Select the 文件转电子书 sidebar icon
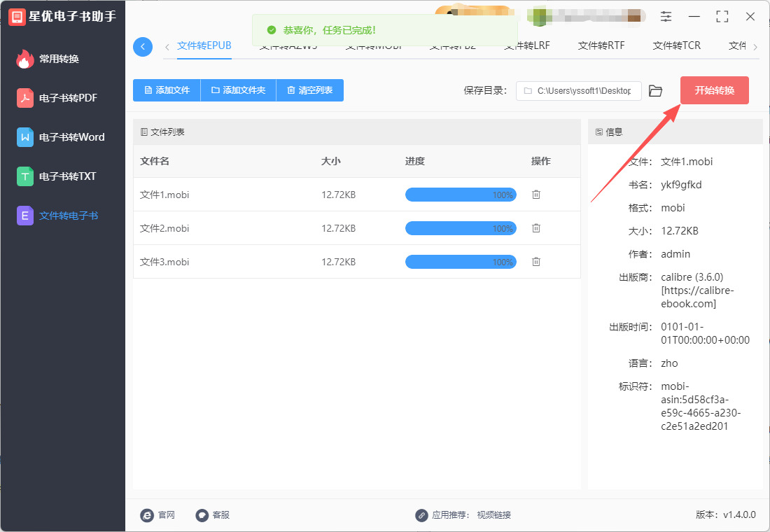770x532 pixels. pos(25,216)
